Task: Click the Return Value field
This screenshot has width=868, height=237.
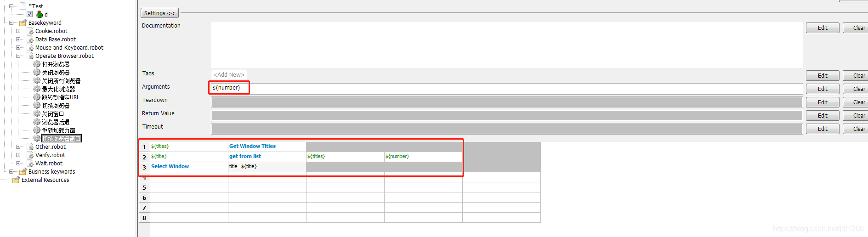Action: [507, 115]
